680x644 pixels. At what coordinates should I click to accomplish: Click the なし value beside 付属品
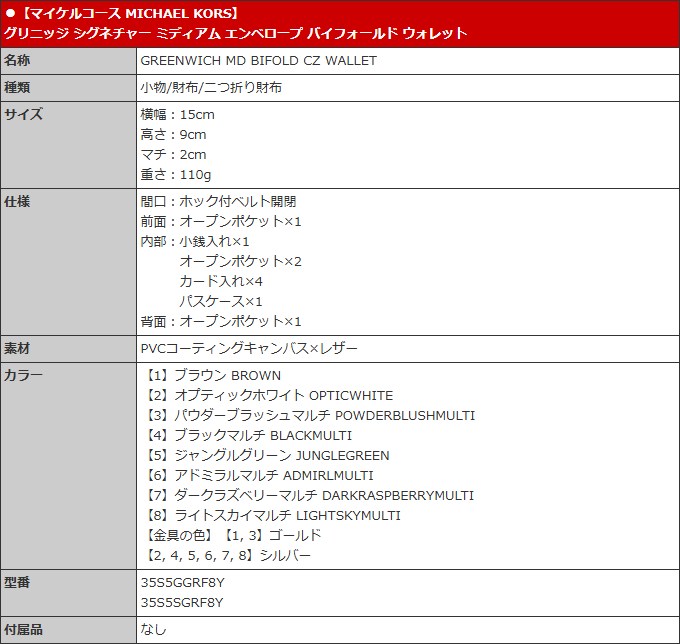tap(153, 630)
